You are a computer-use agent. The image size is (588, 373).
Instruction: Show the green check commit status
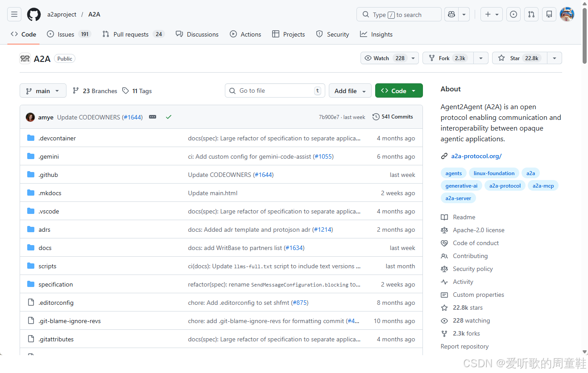[x=169, y=117]
